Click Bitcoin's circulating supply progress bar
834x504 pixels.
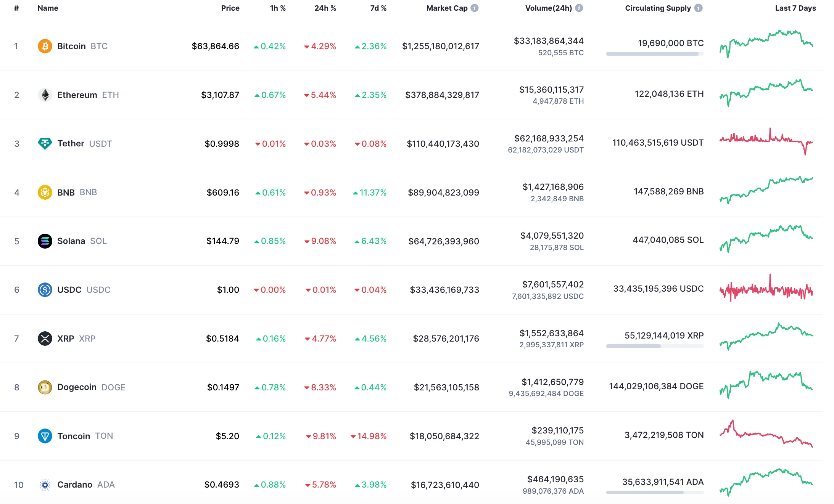pos(655,54)
